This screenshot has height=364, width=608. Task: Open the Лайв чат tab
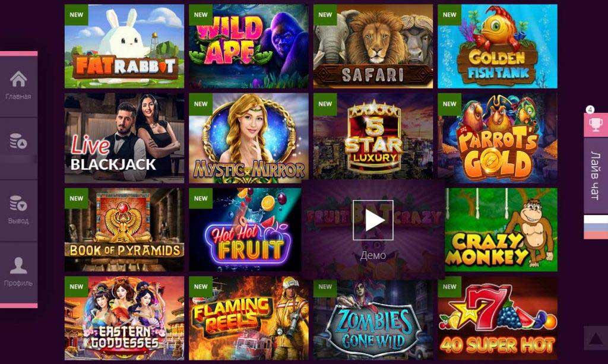tap(596, 176)
